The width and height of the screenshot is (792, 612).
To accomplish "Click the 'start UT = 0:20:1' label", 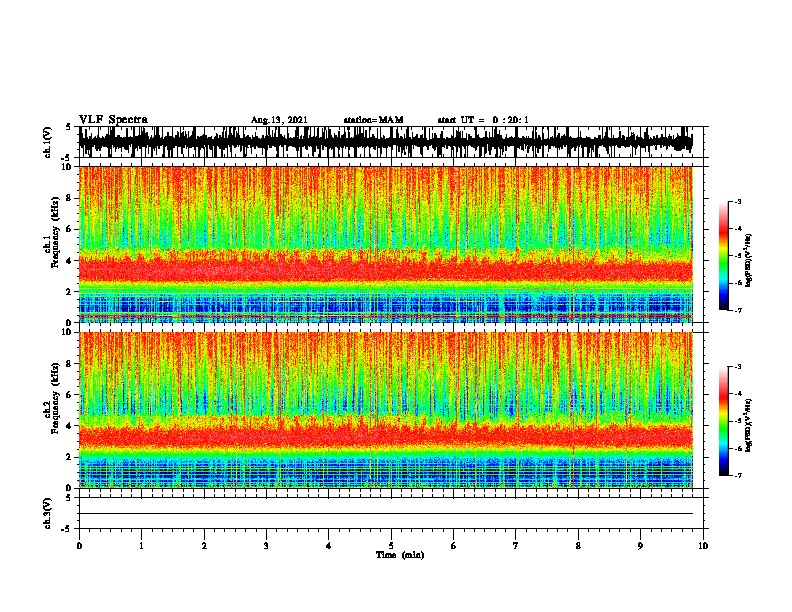I will (x=483, y=120).
